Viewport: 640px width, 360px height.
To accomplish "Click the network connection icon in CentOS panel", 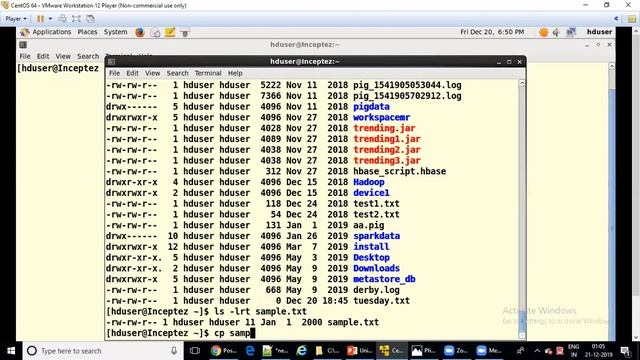I will point(571,32).
